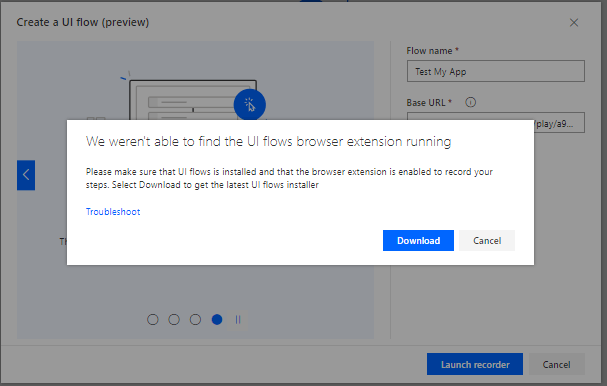Select the first carousel dot
This screenshot has width=607, height=386.
153,319
